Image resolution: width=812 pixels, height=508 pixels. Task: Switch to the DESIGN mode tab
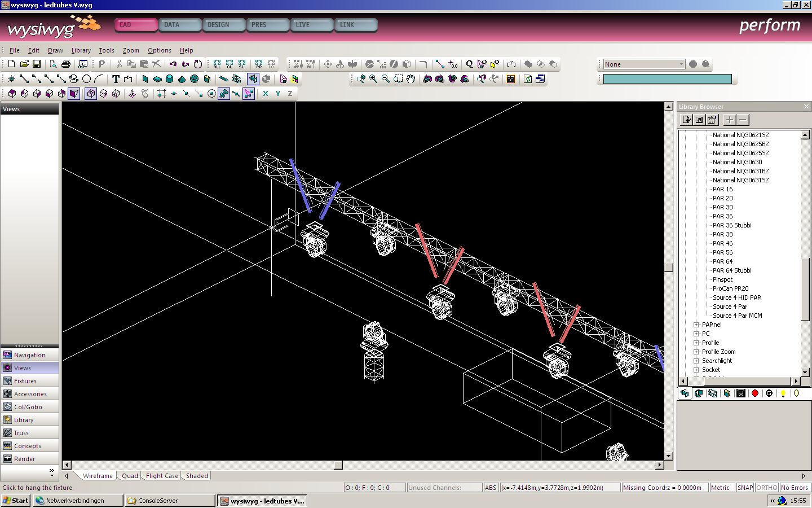224,25
